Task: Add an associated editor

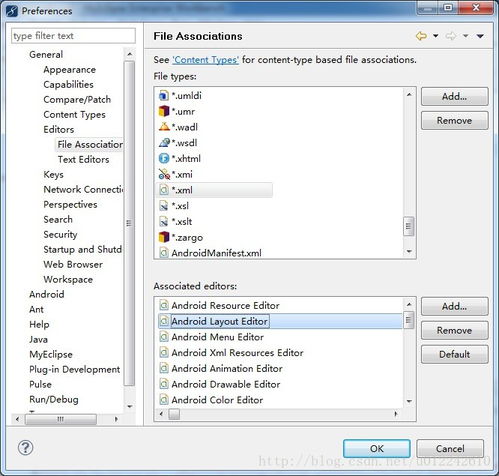Action: click(454, 306)
